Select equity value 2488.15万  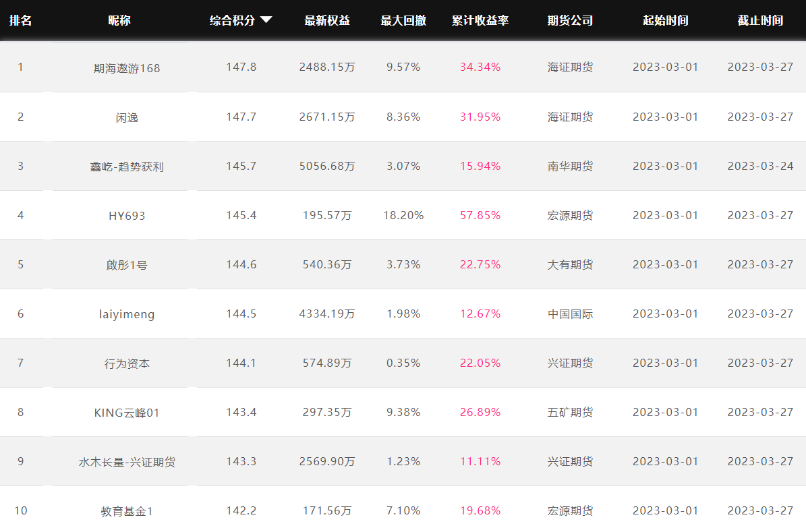point(327,67)
